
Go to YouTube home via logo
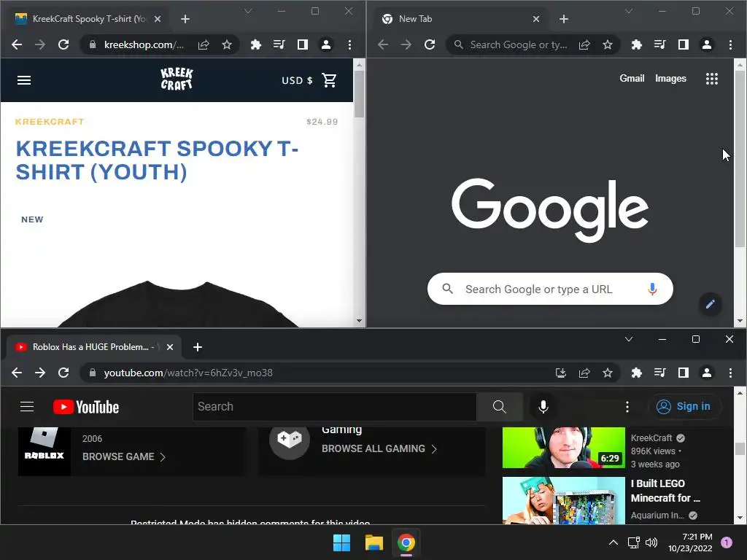click(x=86, y=407)
